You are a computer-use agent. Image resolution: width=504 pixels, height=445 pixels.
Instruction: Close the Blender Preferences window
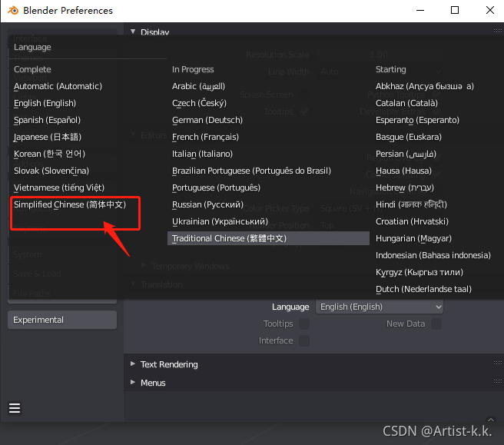(x=490, y=10)
